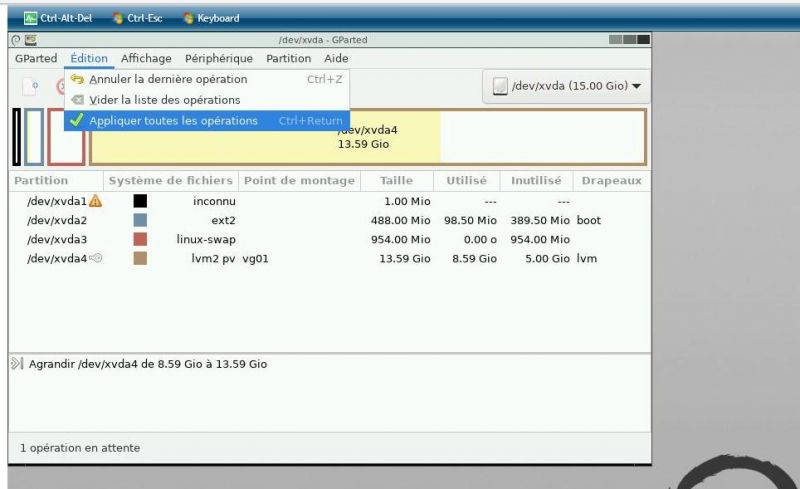
Task: Open the Keyboard console option
Action: [x=211, y=18]
